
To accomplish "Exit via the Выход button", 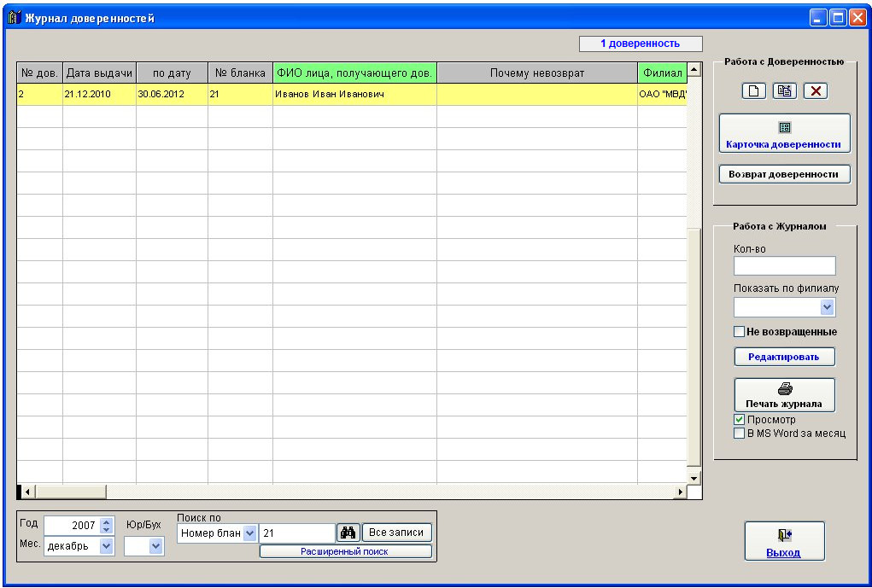I will coord(784,541).
